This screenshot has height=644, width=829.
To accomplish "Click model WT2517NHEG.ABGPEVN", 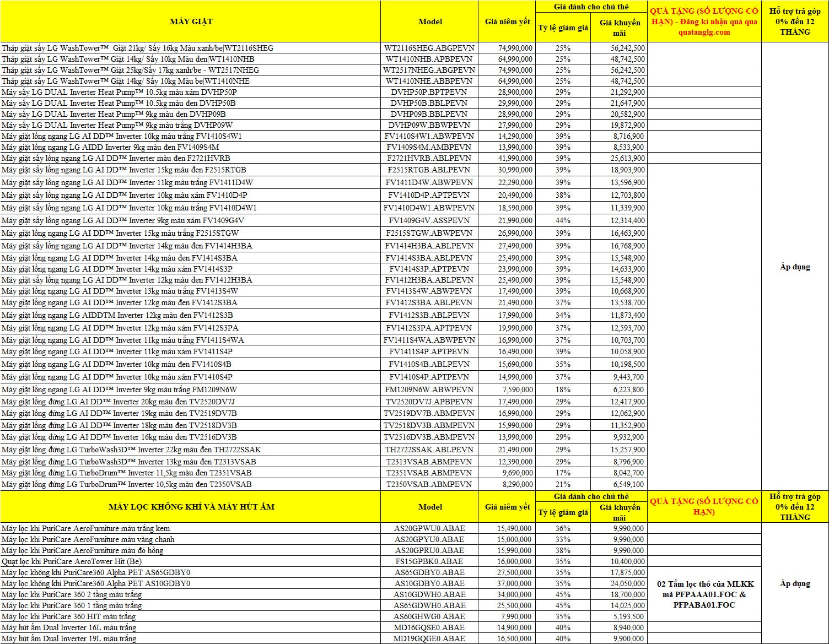I will [430, 70].
